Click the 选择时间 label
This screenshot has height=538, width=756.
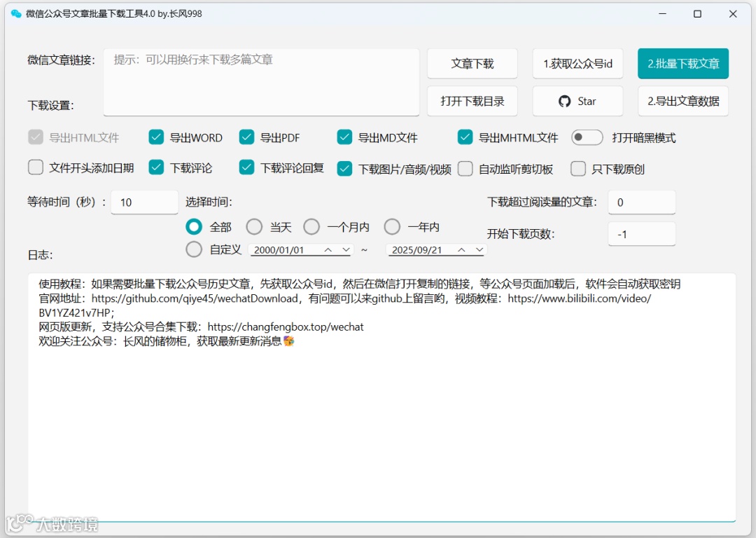pos(209,202)
